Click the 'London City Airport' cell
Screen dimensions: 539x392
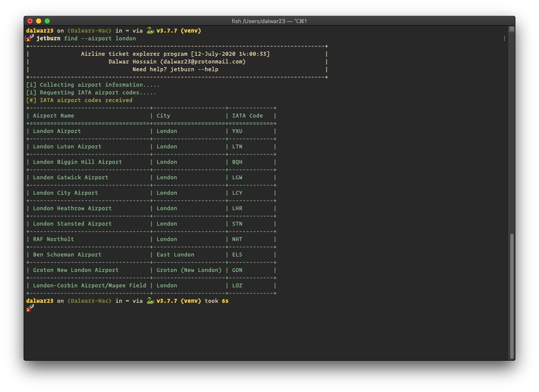pos(66,193)
